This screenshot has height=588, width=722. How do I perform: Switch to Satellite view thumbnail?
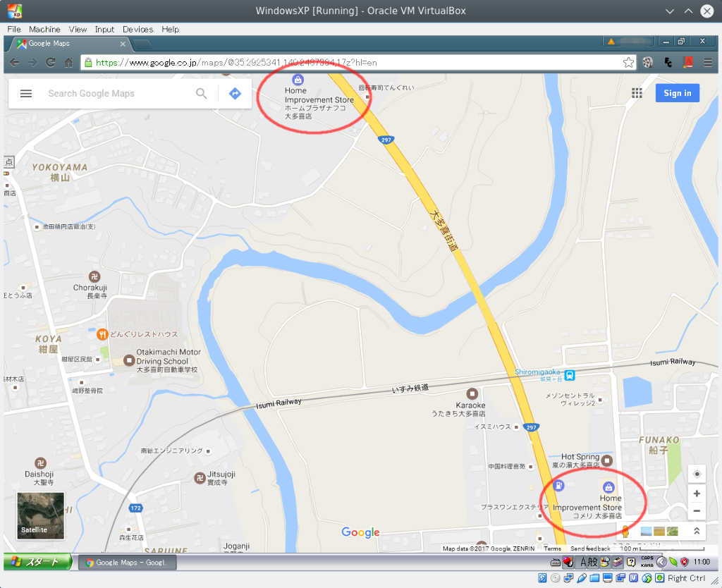40,515
